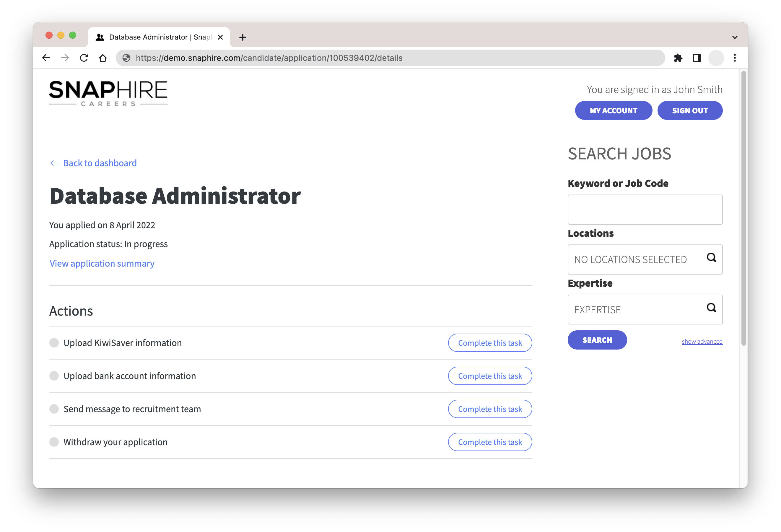Open the extensions puzzle icon

(x=678, y=58)
